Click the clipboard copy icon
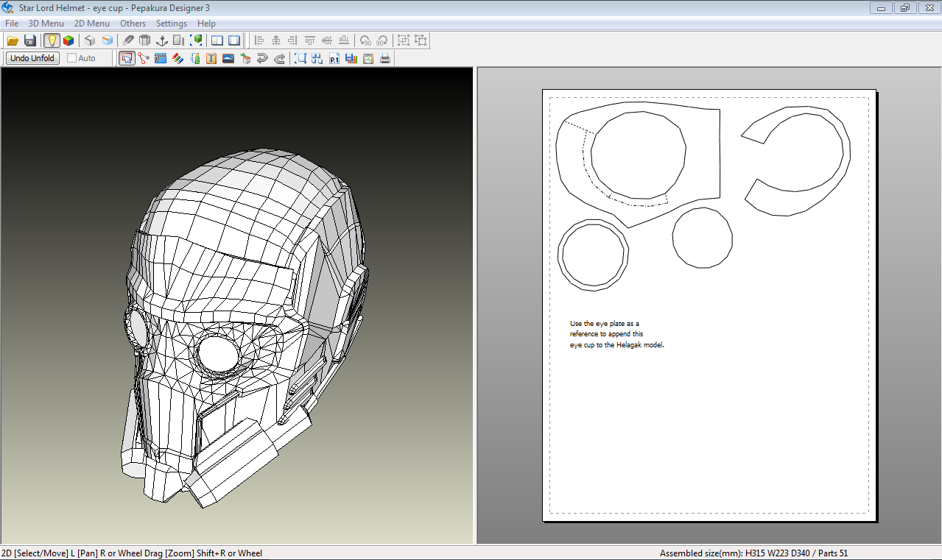This screenshot has width=942, height=560. pyautogui.click(x=368, y=58)
